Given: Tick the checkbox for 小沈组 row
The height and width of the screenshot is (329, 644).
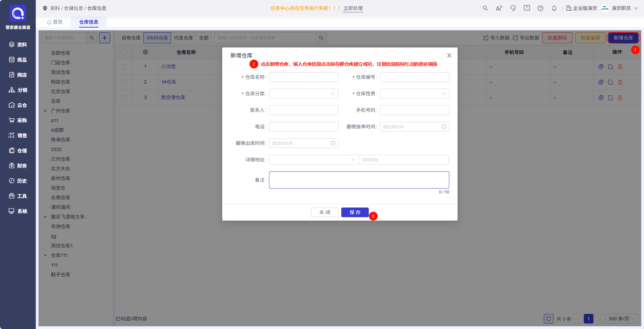Looking at the screenshot, I should 124,67.
